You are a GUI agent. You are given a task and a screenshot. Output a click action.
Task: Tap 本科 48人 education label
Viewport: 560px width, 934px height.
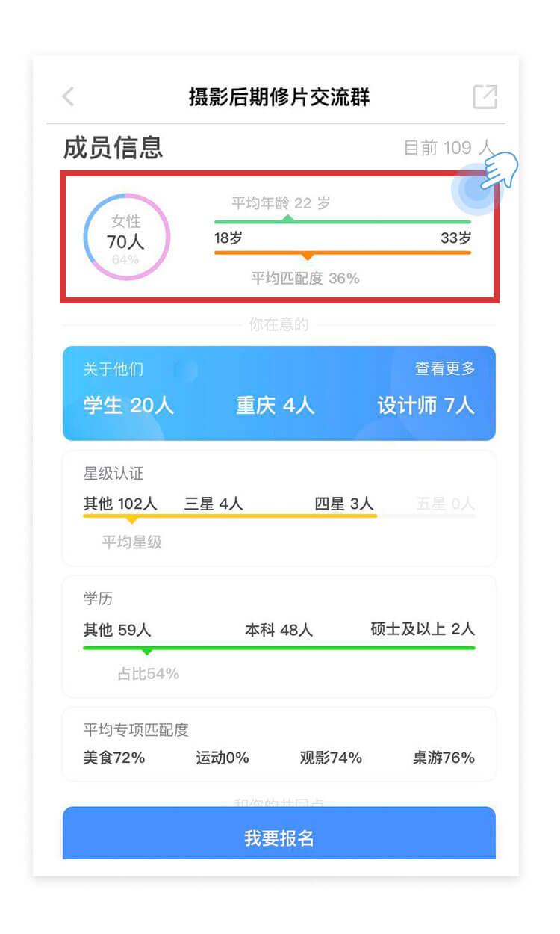pyautogui.click(x=279, y=630)
